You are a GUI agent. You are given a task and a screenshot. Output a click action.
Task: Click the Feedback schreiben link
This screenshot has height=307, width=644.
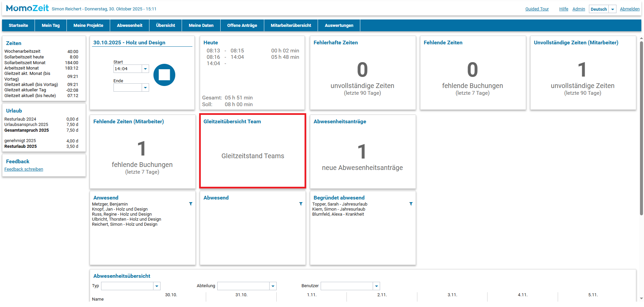[24, 169]
